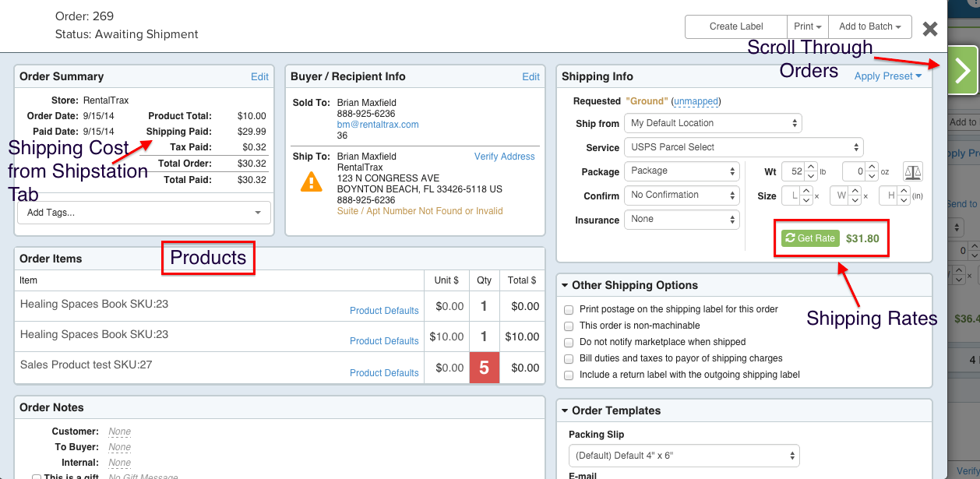Click the Sales Product test SKU:27 item
The image size is (980, 479).
86,365
